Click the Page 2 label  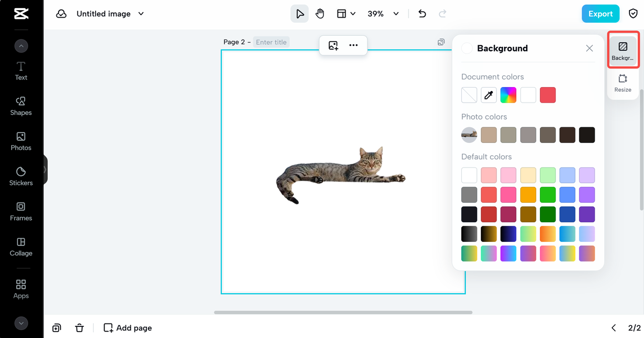coord(234,42)
